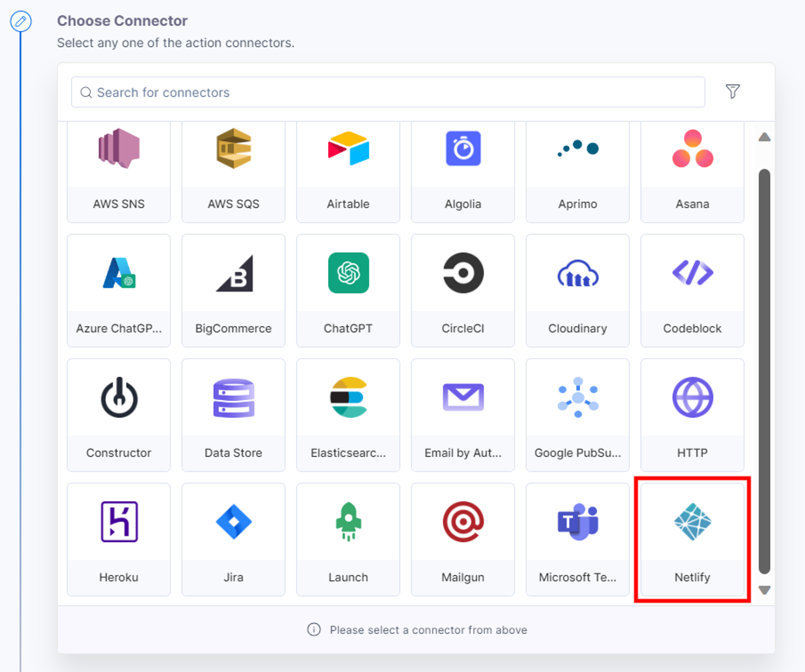Select the Elasticsearch connector
Image resolution: width=805 pixels, height=672 pixels.
(x=348, y=415)
